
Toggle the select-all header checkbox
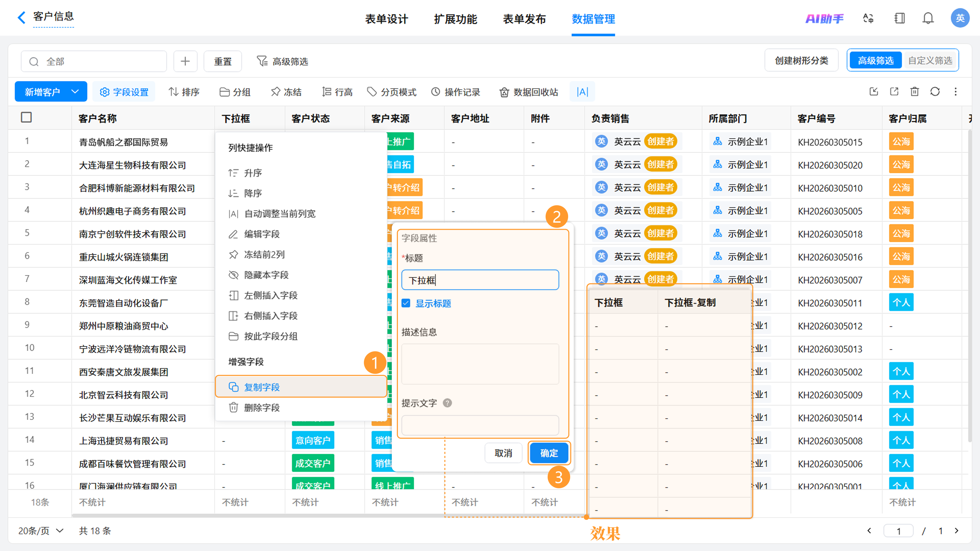pyautogui.click(x=26, y=117)
